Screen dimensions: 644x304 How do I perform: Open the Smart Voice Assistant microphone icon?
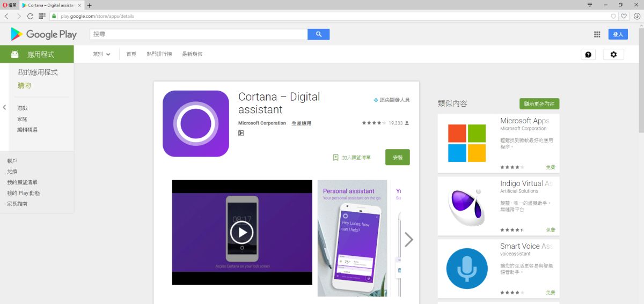pyautogui.click(x=467, y=269)
